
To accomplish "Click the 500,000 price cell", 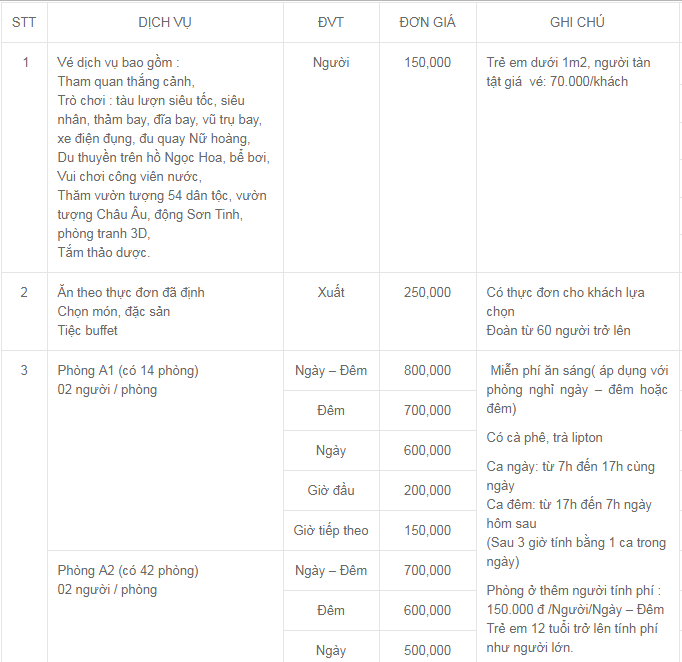I will tap(427, 651).
